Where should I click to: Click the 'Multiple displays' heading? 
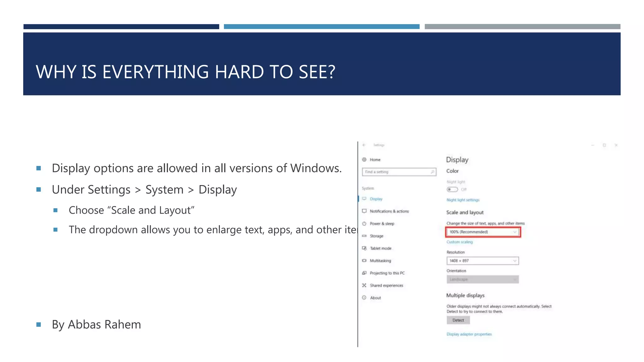465,295
